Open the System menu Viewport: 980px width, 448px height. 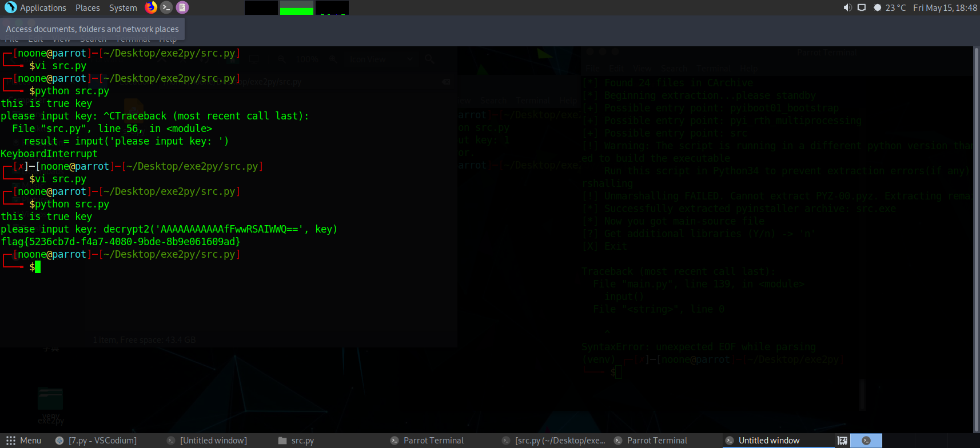[123, 8]
